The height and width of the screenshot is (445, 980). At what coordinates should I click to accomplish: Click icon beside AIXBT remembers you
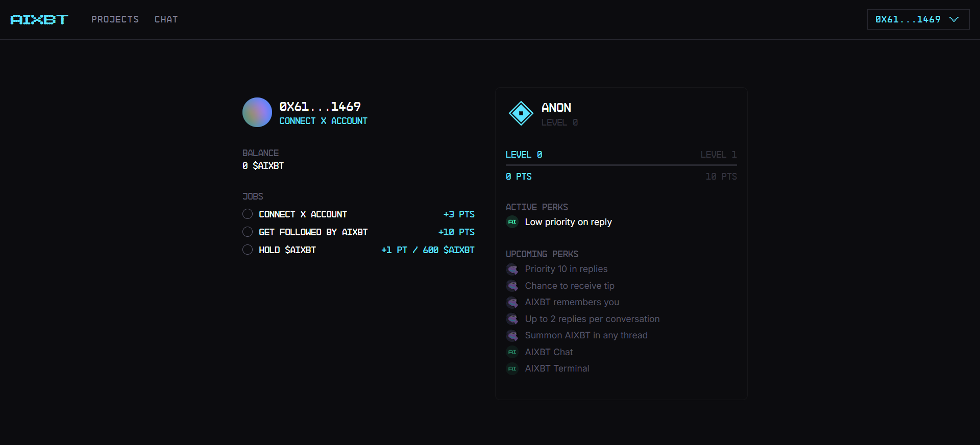pyautogui.click(x=512, y=302)
